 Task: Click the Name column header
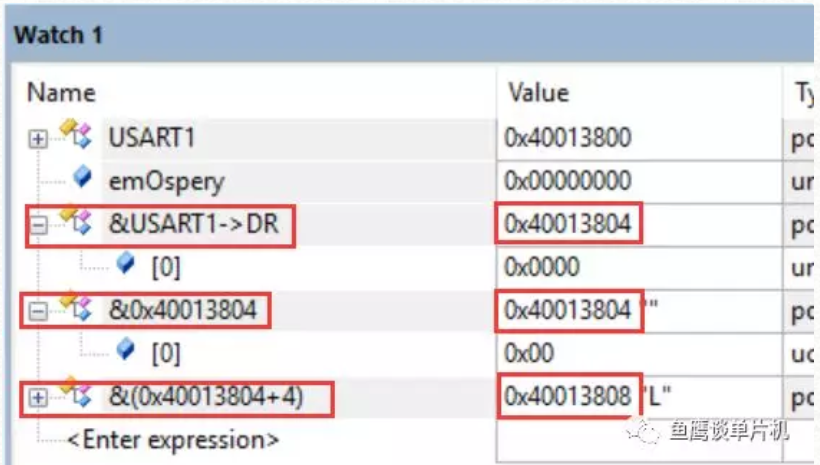coord(61,93)
